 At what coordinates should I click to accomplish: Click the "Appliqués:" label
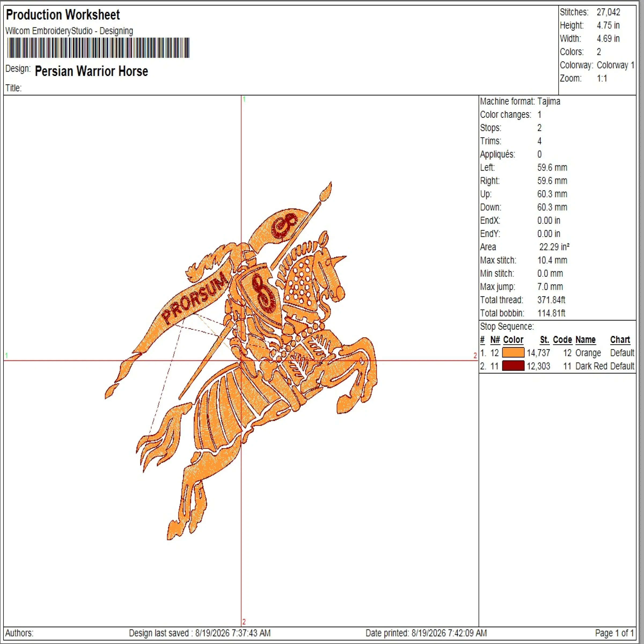point(497,154)
